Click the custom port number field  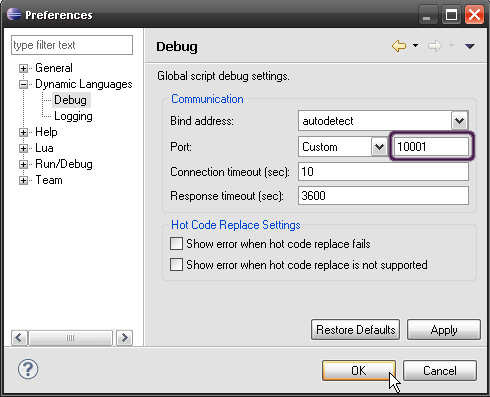431,147
